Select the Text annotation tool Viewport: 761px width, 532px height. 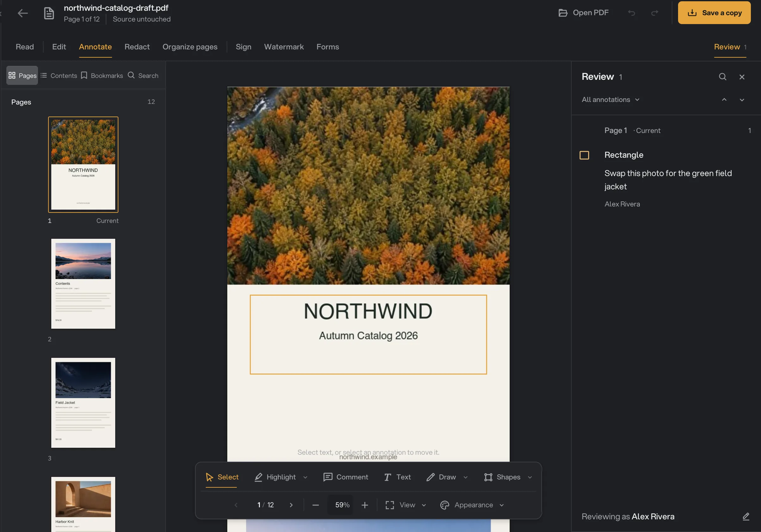[x=397, y=477]
